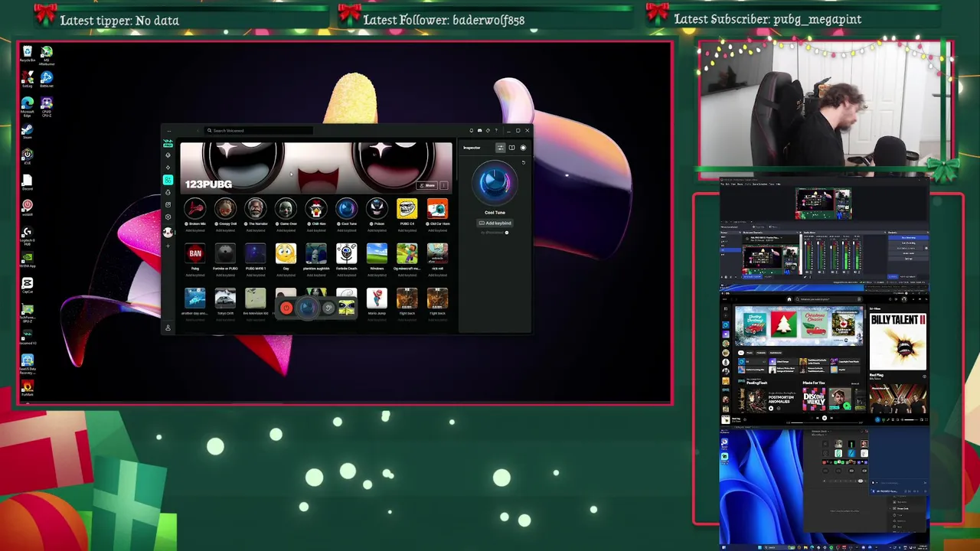Play the PUBG M416 1 sound

pyautogui.click(x=256, y=253)
